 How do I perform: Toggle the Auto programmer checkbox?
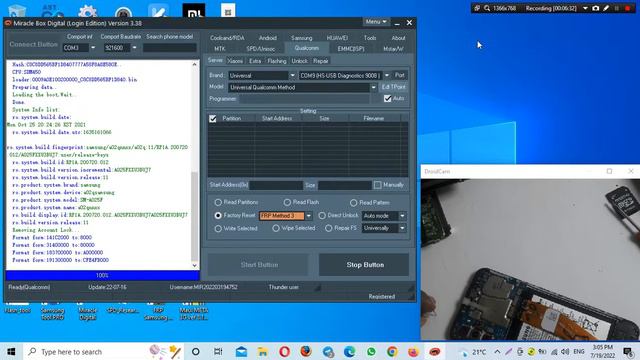(x=387, y=98)
